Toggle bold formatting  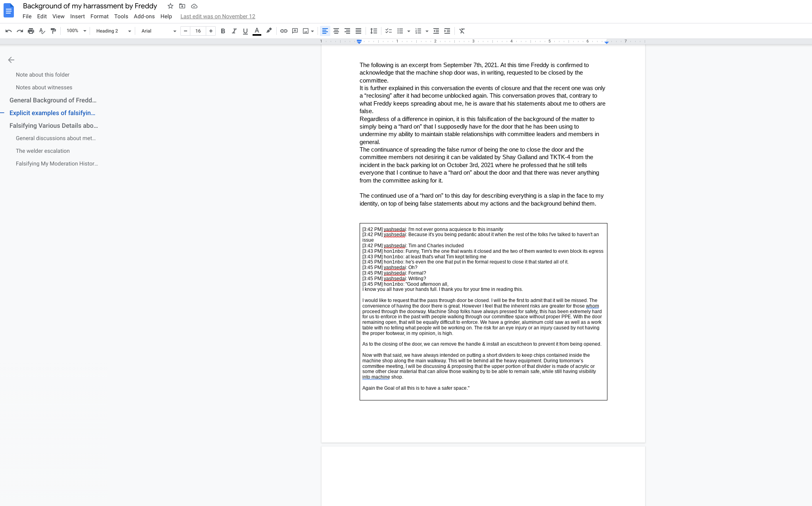(223, 31)
